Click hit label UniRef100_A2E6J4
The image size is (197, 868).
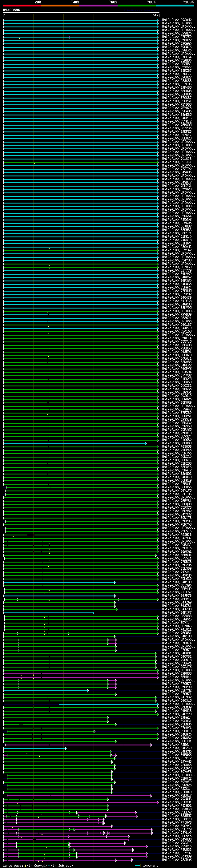point(177,745)
